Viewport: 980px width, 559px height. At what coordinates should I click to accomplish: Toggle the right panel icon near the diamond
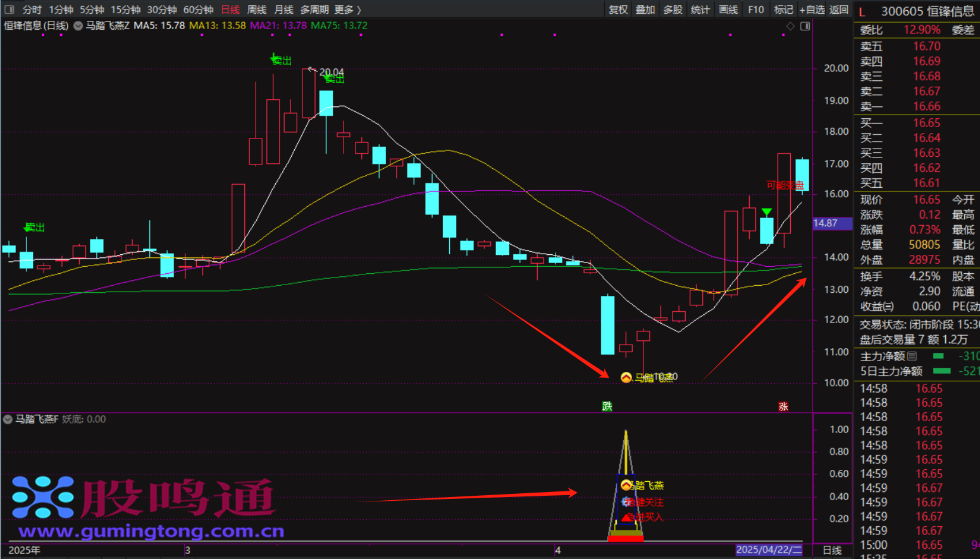[x=805, y=26]
